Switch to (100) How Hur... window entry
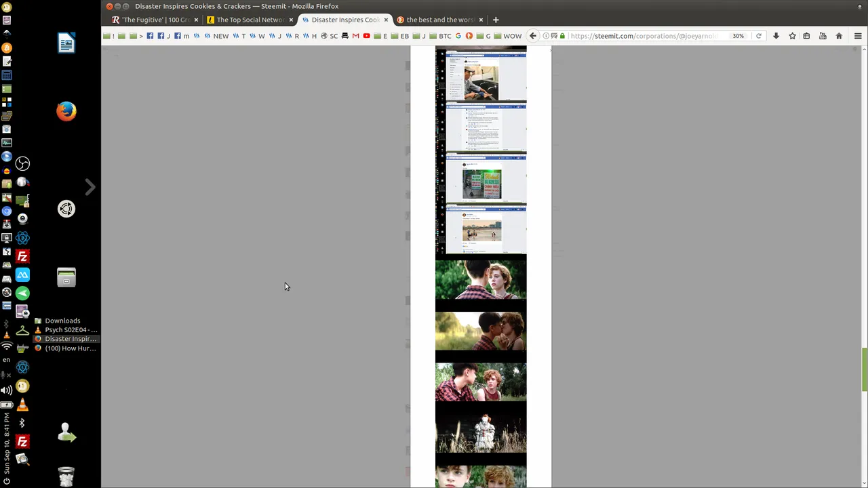 (x=66, y=348)
